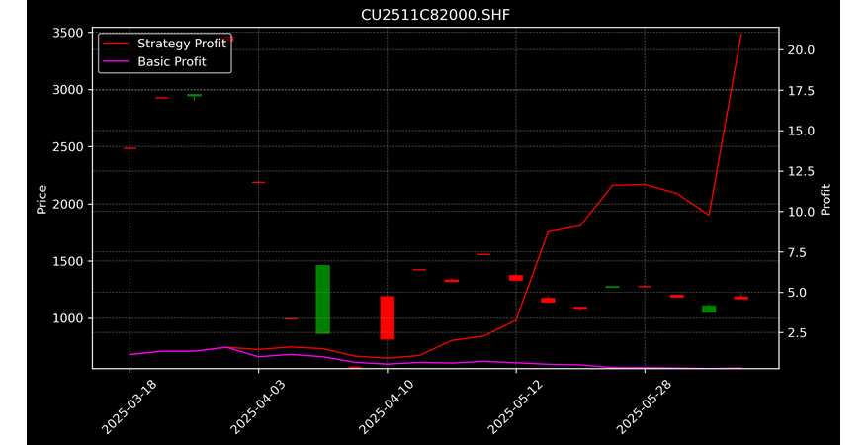The height and width of the screenshot is (445, 868).
Task: Click the 5.0 profit tick label
Action: [798, 293]
